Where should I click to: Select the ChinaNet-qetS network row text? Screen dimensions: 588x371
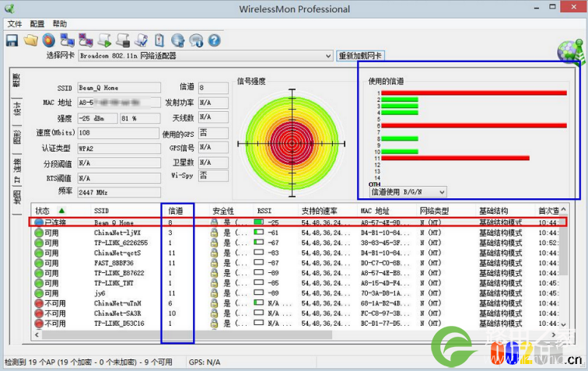117,253
